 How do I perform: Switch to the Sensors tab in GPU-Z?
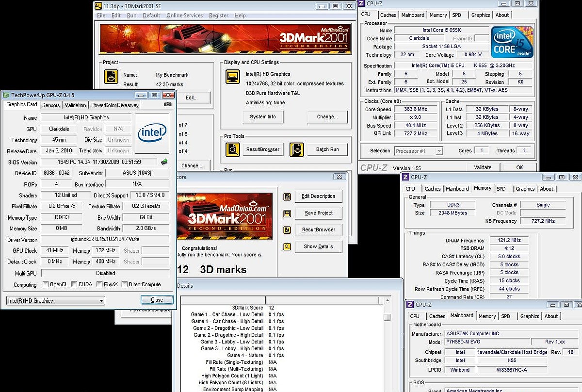51,105
